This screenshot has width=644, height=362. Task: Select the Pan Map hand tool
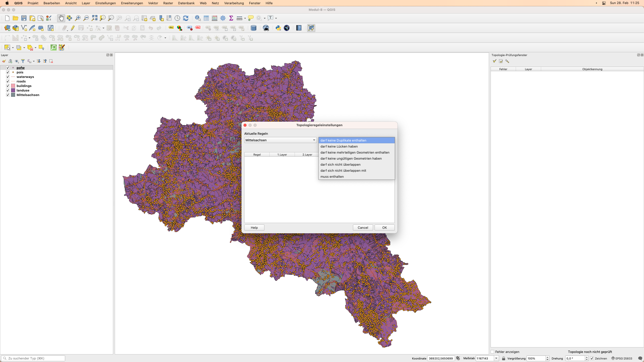(61, 18)
